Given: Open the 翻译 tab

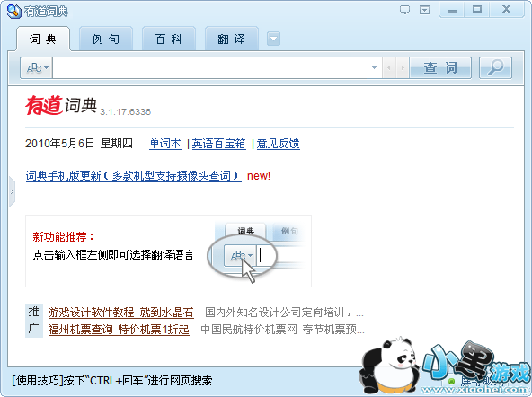Looking at the screenshot, I should tap(231, 39).
